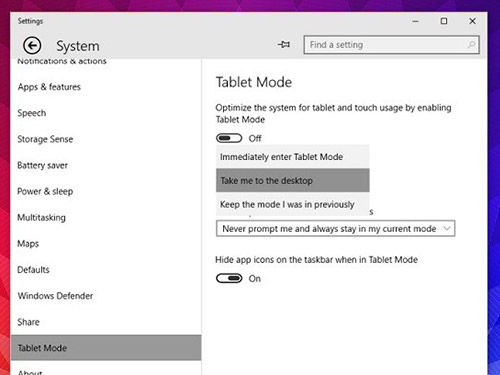Open About section in sidebar

[30, 372]
